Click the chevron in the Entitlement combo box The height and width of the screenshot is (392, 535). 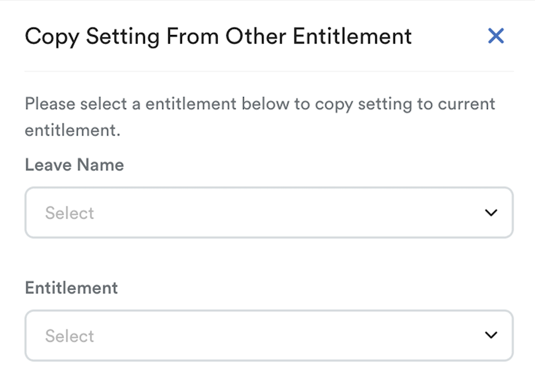(x=491, y=335)
